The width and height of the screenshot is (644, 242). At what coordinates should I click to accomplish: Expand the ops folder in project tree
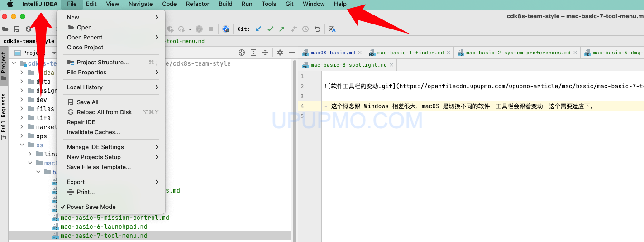22,136
